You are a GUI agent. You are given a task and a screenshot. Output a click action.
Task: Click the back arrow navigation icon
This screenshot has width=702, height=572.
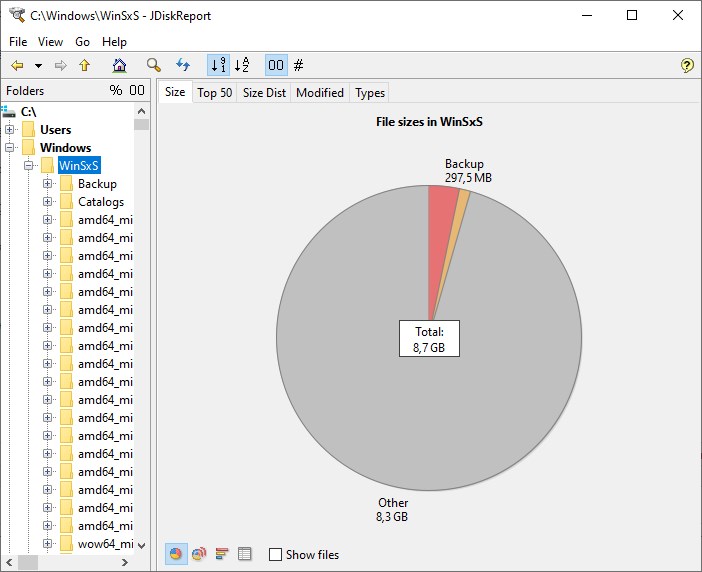click(17, 66)
